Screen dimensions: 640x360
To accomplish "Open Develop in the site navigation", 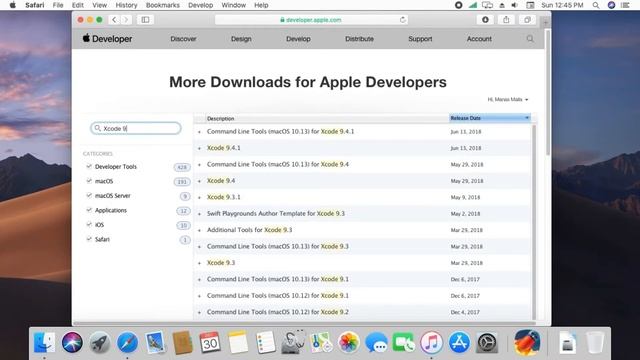I will pyautogui.click(x=298, y=39).
